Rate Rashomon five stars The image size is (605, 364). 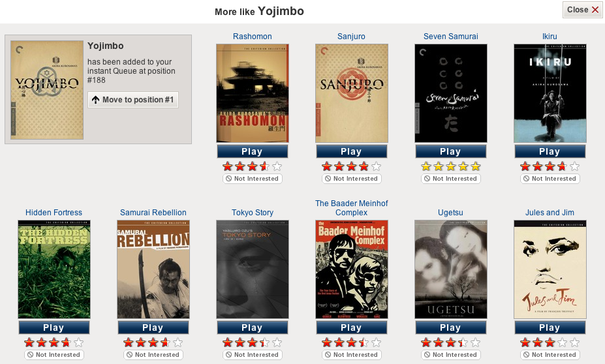[x=277, y=166]
